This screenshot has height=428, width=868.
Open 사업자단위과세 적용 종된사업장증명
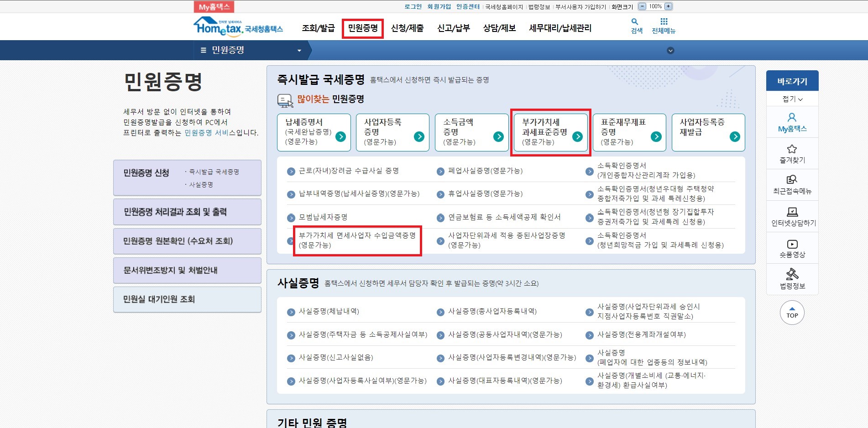coord(507,240)
